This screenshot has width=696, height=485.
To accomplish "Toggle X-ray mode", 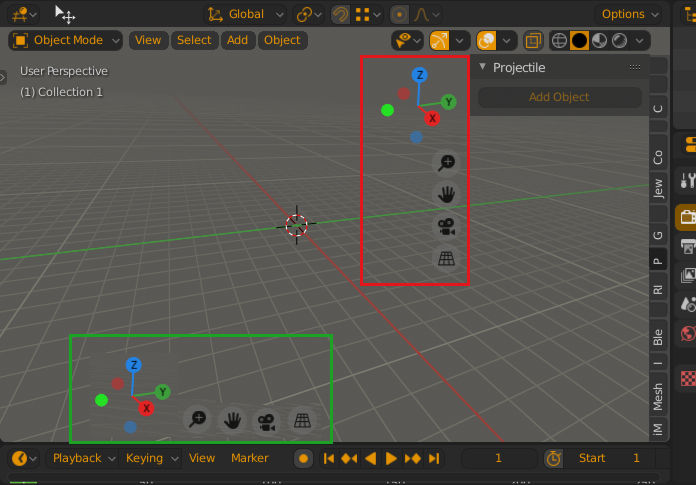I will point(533,41).
